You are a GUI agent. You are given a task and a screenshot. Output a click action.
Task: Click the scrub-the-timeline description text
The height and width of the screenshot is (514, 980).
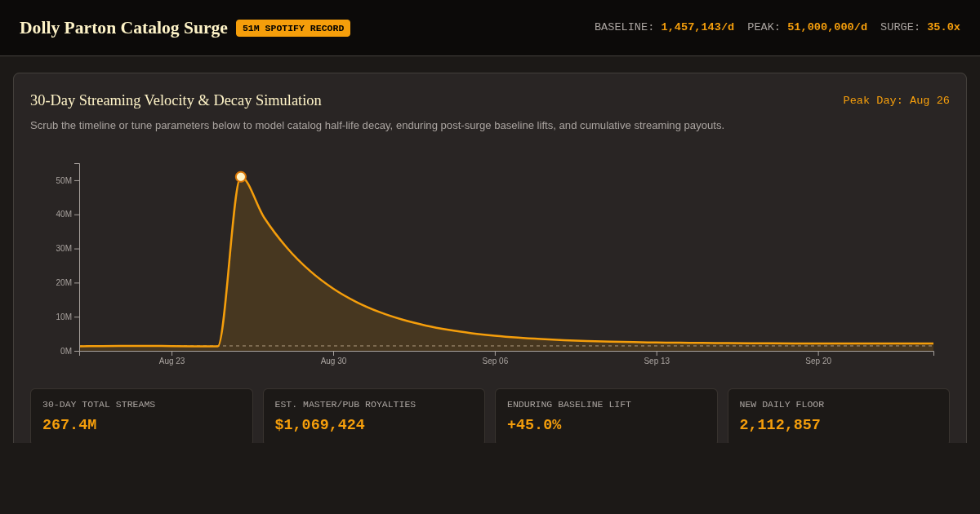(377, 126)
